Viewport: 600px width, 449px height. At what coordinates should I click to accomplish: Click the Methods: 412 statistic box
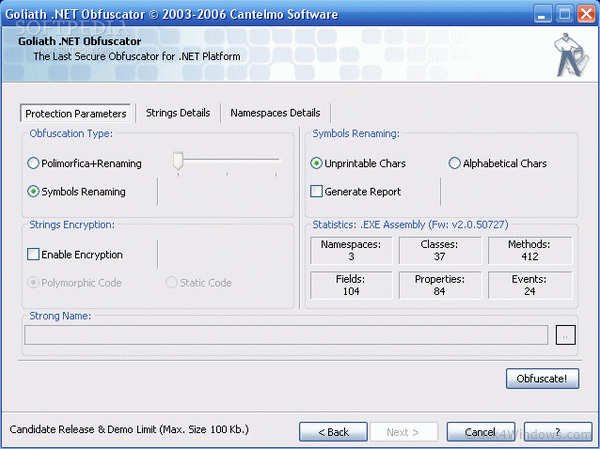[530, 250]
